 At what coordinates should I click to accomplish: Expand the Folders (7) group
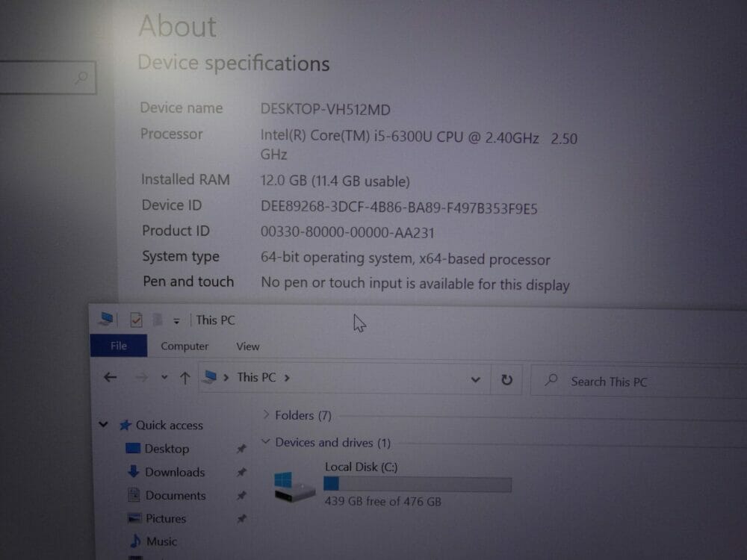coord(266,414)
